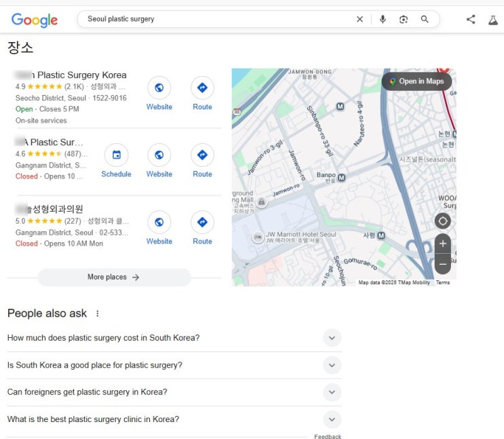Screen dimensions: 504x439
Task: Click the metro marker near Sinbanpo-ro 33-gil
Action: [340, 107]
